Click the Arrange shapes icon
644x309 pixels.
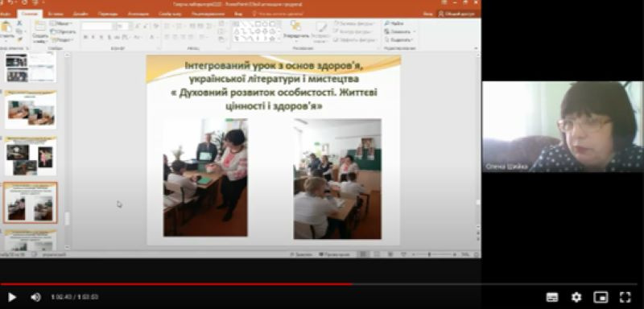point(296,31)
